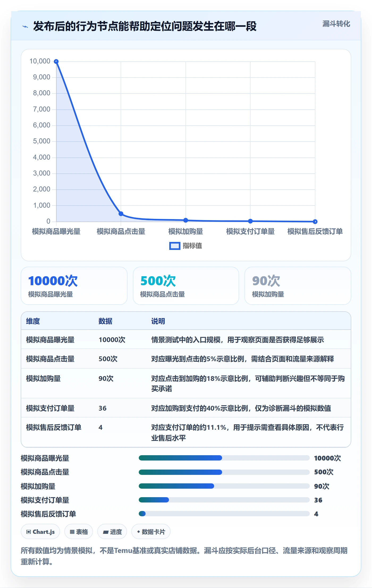Click the 模拟售后反馈订单 progress bar
This screenshot has width=372, height=588.
click(224, 514)
